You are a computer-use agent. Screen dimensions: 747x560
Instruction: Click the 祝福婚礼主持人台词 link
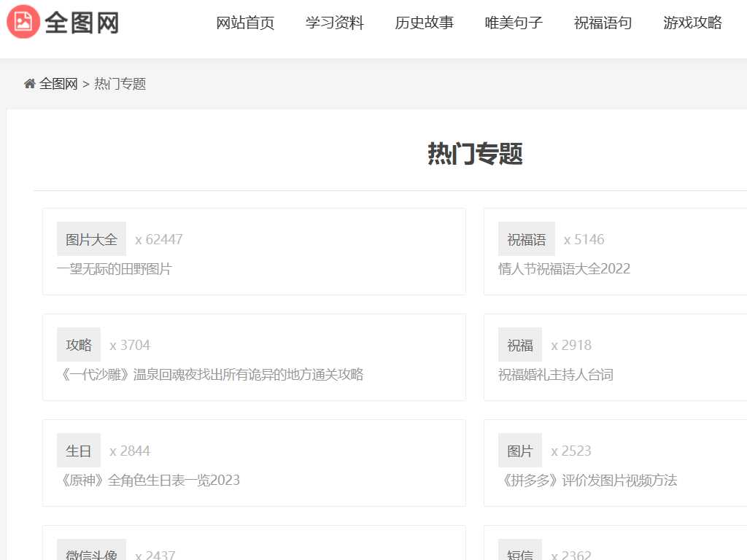coord(556,374)
